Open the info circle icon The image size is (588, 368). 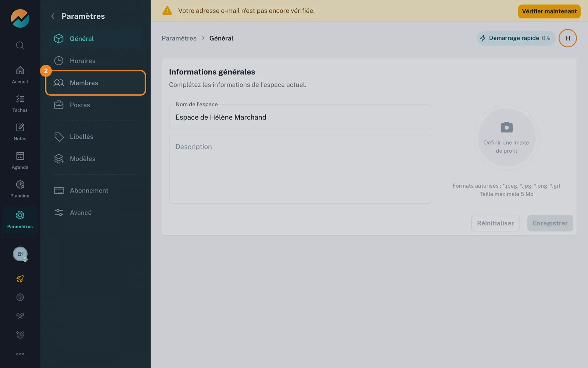click(x=20, y=297)
